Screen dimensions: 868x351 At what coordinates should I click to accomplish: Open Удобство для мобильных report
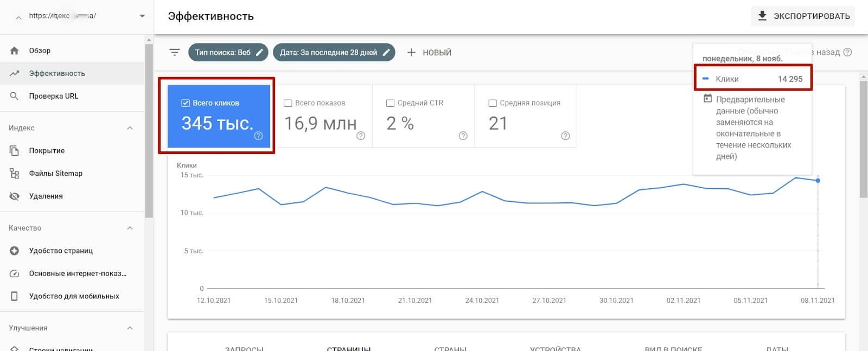pyautogui.click(x=72, y=296)
